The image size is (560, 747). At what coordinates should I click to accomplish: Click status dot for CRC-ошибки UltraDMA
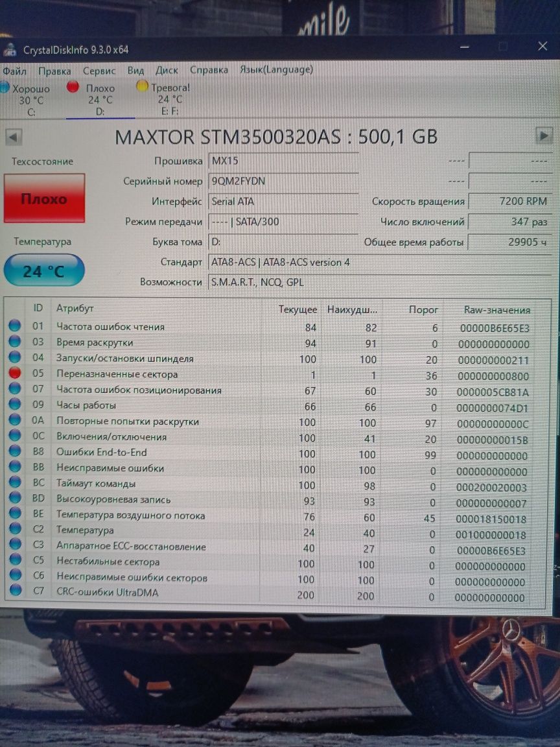click(15, 591)
